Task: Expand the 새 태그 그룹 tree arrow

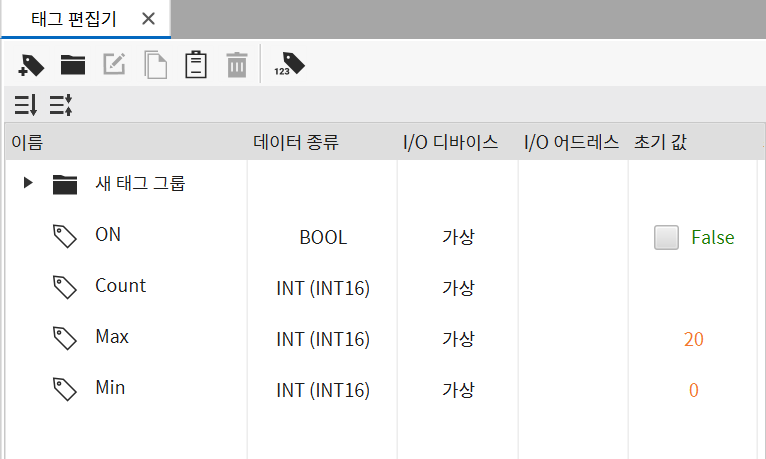Action: (x=28, y=183)
